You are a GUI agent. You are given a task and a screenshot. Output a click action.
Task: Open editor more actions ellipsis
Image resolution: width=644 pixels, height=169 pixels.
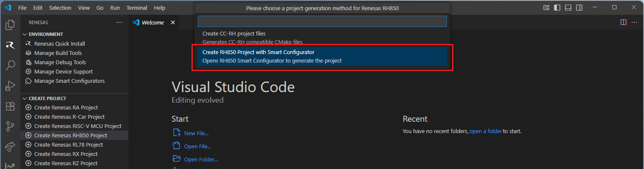click(634, 22)
